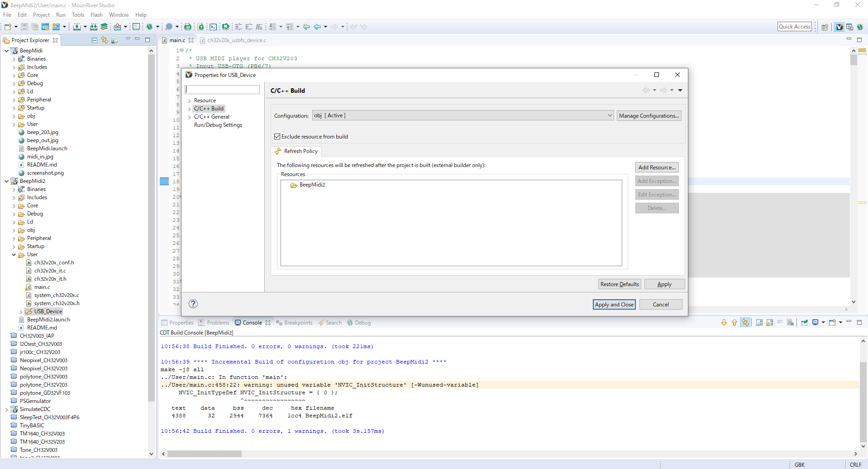Select Run/Debug Settings in Properties tree
868x469 pixels.
pyautogui.click(x=218, y=125)
